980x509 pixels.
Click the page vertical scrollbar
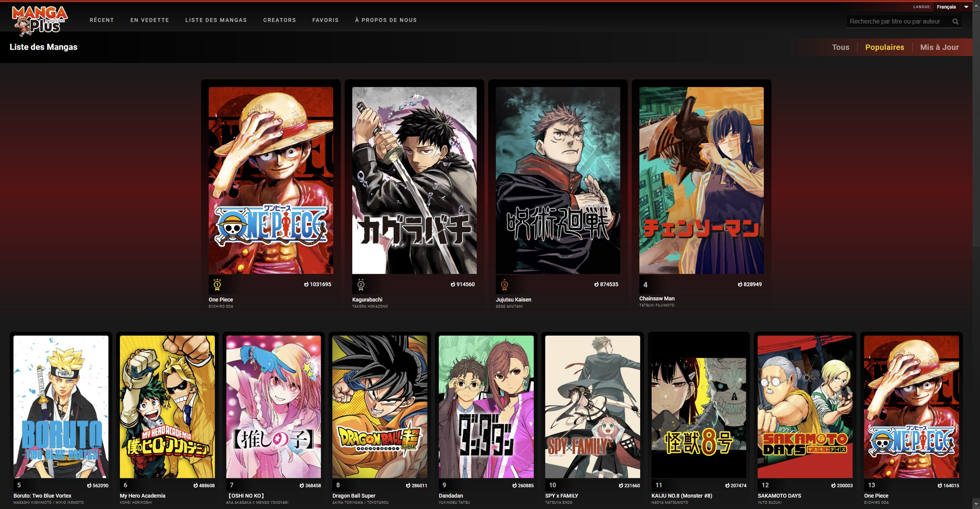tap(976, 254)
